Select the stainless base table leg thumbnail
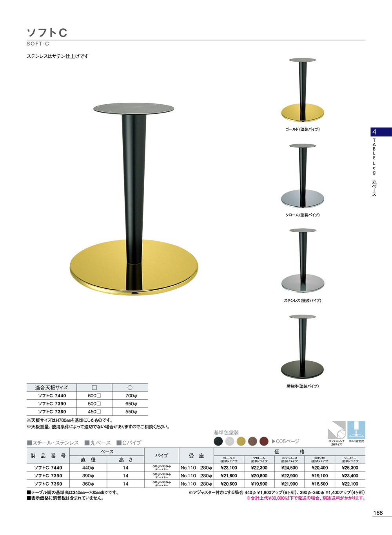The width and height of the screenshot is (392, 535). click(x=302, y=261)
